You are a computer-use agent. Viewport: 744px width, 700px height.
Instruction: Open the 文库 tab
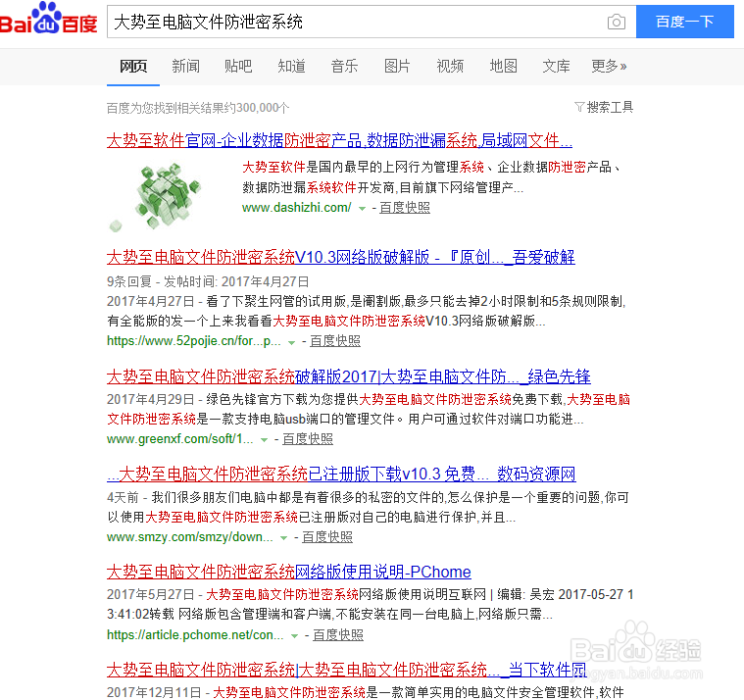coord(556,66)
